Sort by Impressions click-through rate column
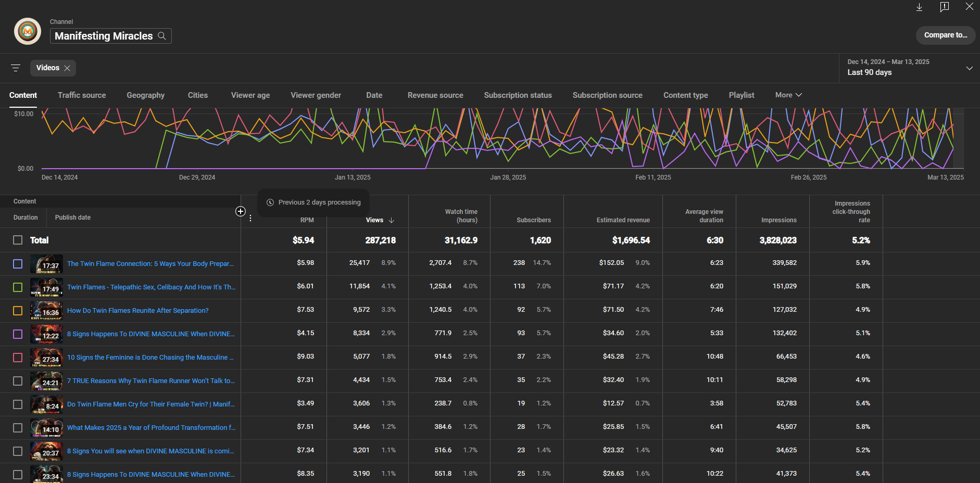This screenshot has width=980, height=483. click(x=852, y=212)
